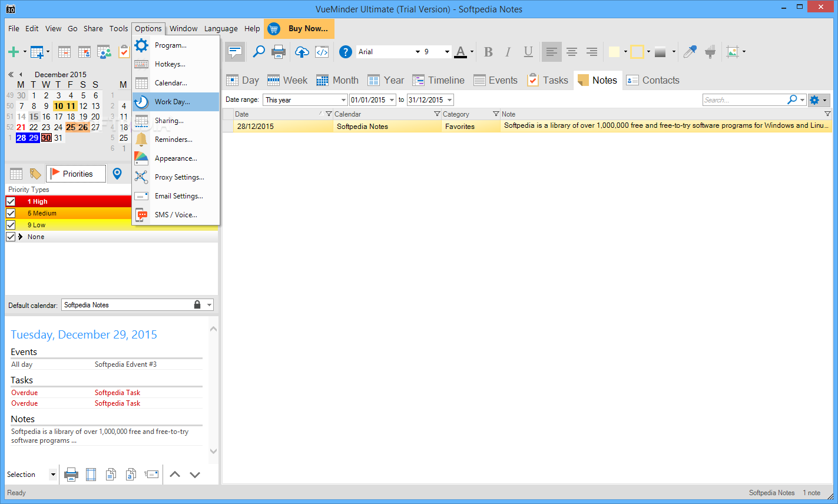The image size is (838, 504).
Task: Click the copy text 'a' icon in details pane
Action: point(131,475)
